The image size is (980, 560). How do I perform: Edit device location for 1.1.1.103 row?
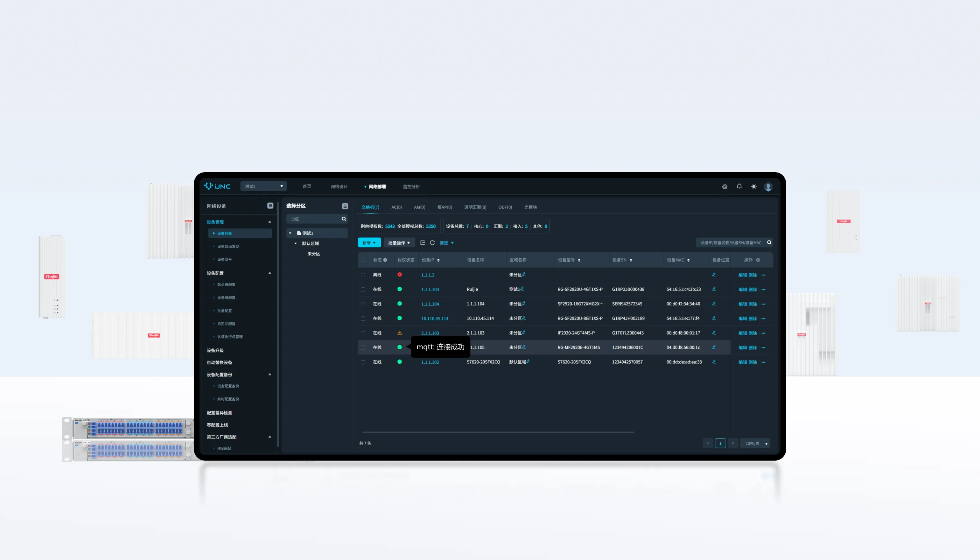(714, 289)
